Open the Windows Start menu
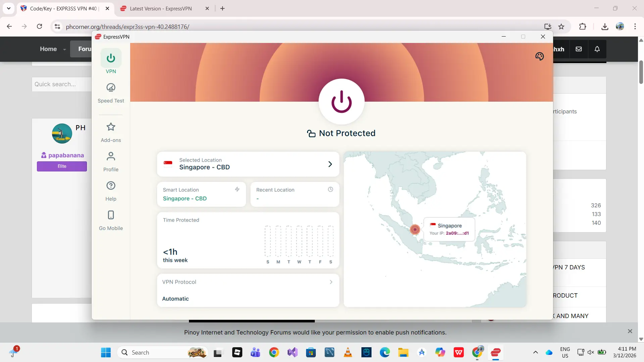This screenshot has width=644, height=362. (106, 353)
